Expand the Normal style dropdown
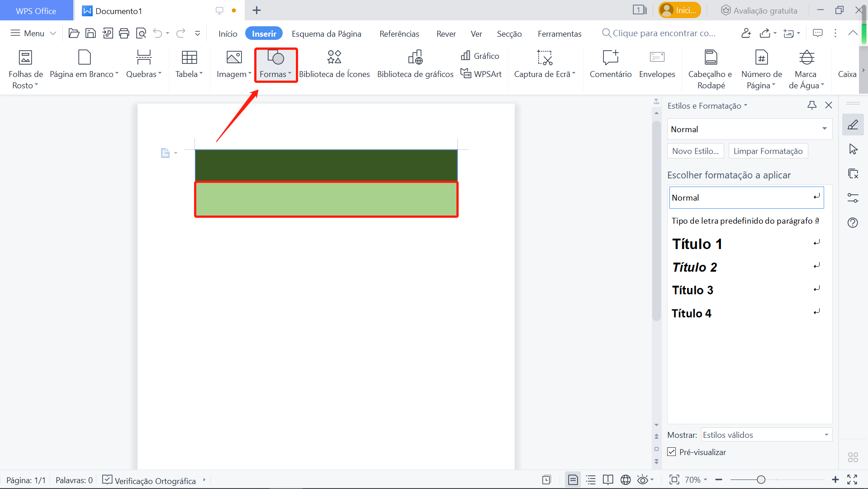 [x=824, y=129]
